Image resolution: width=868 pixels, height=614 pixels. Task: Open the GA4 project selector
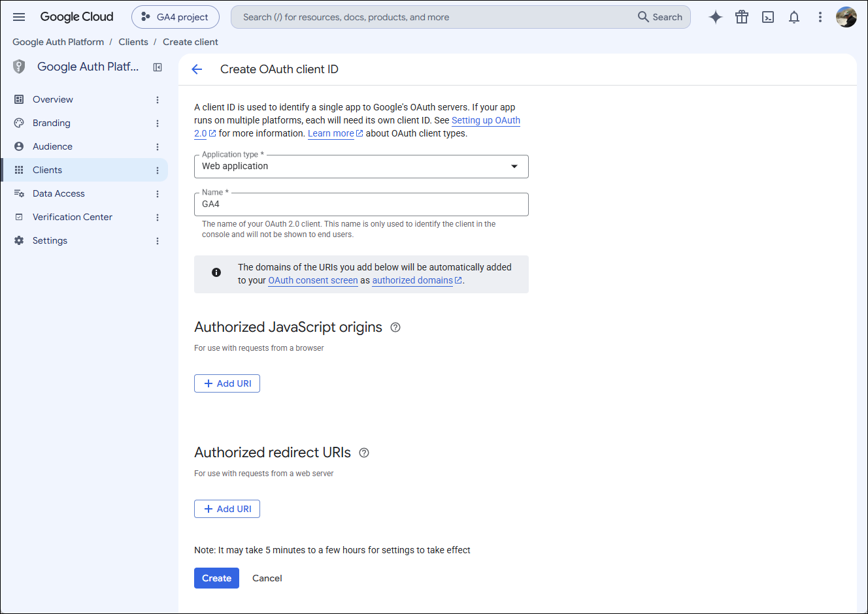[x=175, y=17]
